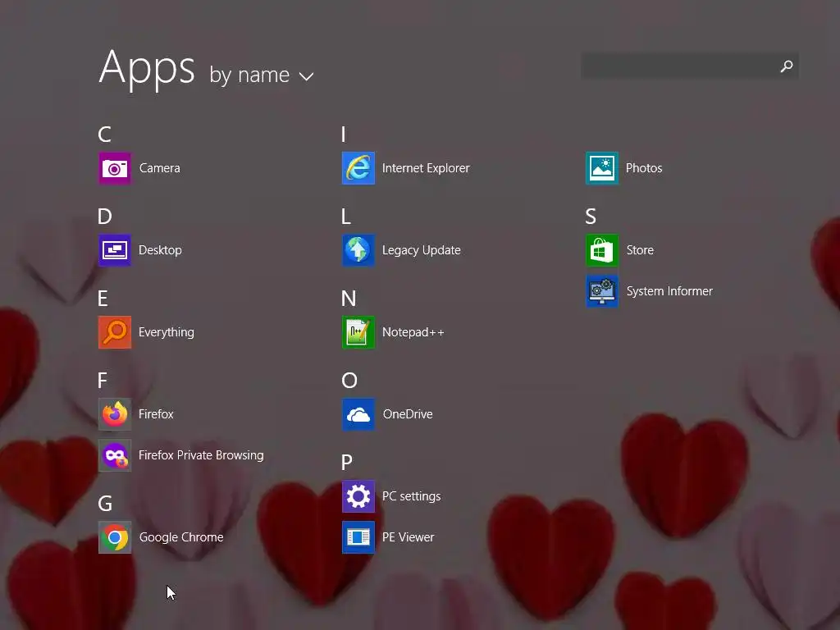This screenshot has height=630, width=840.
Task: Expand the 'by name' sort dropdown
Action: (262, 75)
